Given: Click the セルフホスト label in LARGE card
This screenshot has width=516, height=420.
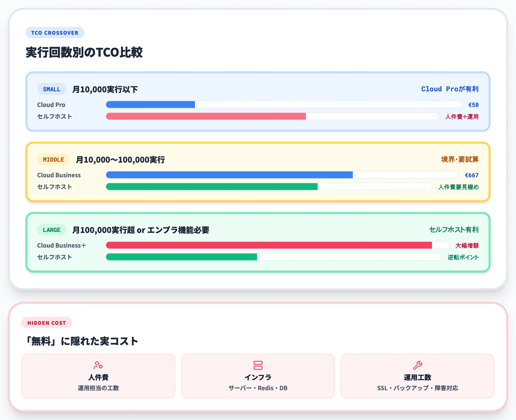Looking at the screenshot, I should [x=54, y=257].
